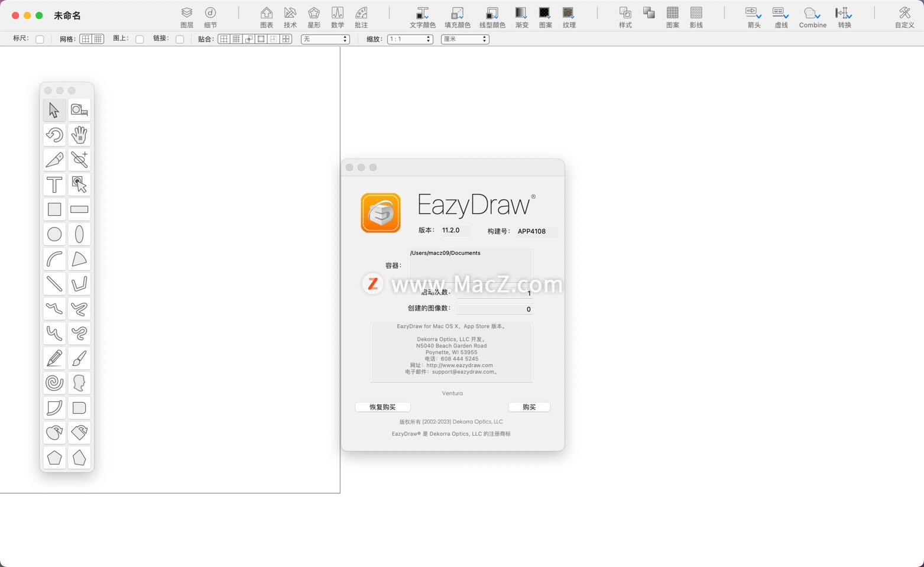Open the 样式 style toolbar item
The image size is (924, 567).
click(625, 17)
